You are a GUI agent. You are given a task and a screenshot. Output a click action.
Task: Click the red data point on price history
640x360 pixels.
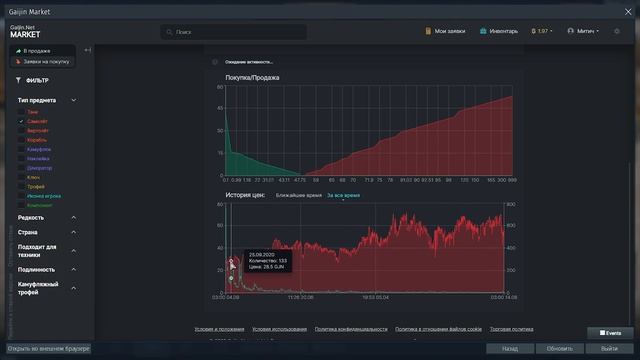[x=231, y=260]
